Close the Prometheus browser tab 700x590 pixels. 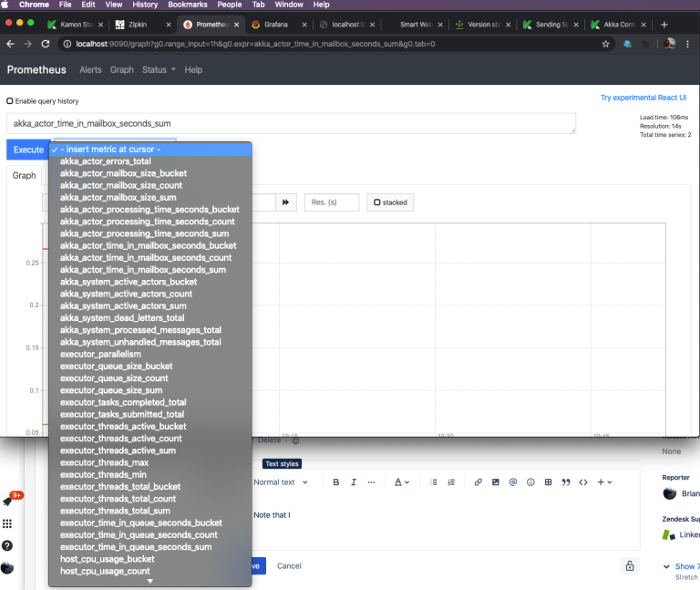tap(237, 25)
